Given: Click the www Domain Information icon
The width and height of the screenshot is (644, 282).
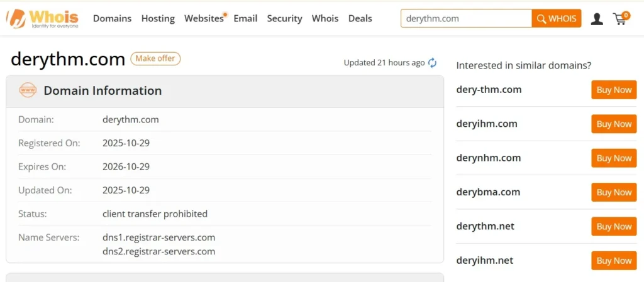Looking at the screenshot, I should tap(28, 90).
